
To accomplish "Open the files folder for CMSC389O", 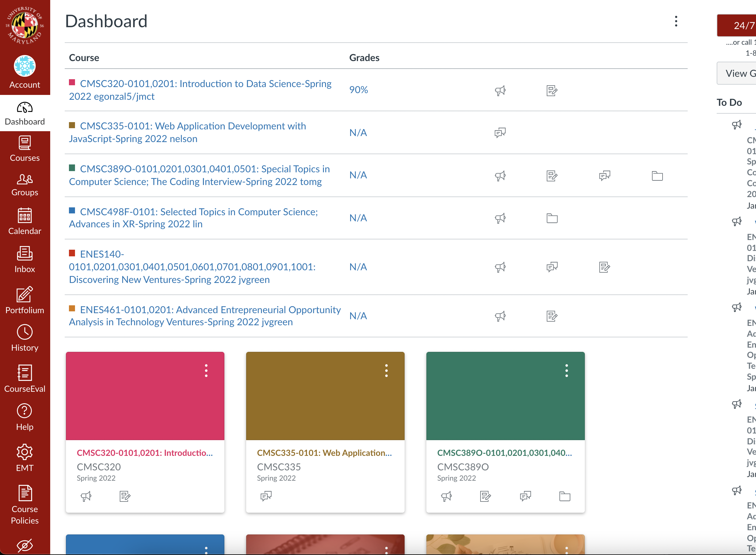I will pyautogui.click(x=657, y=176).
